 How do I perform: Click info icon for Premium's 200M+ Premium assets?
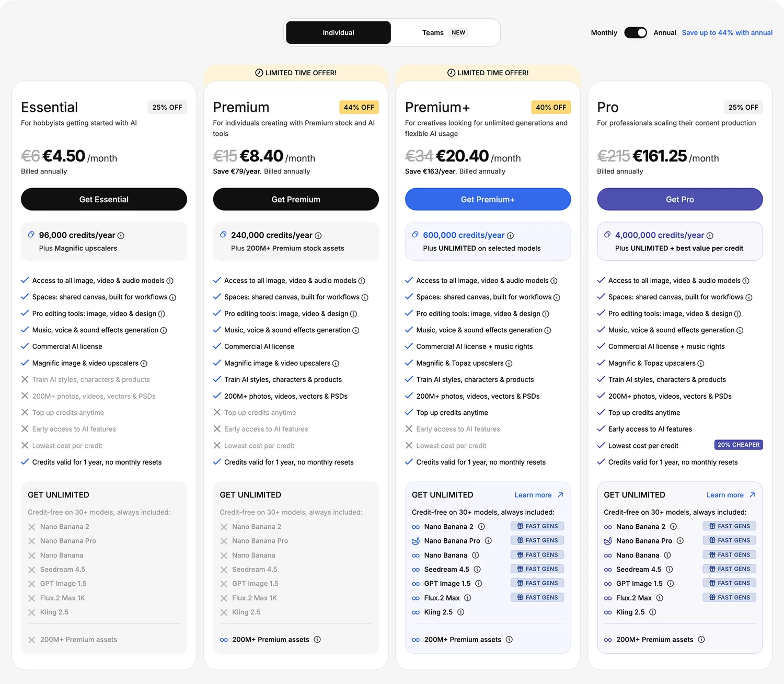pos(317,640)
